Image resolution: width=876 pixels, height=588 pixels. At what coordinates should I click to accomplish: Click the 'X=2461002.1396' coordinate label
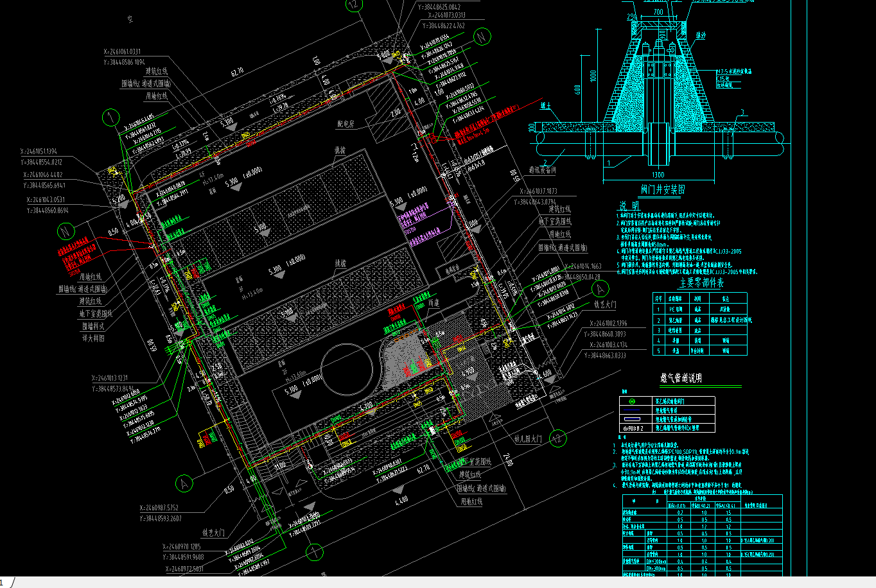point(609,324)
